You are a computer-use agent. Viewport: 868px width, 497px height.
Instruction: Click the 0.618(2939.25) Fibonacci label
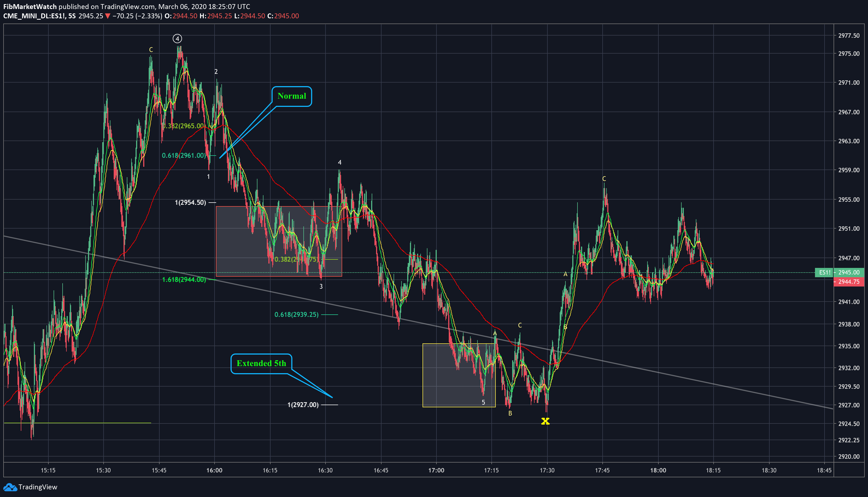pyautogui.click(x=297, y=315)
